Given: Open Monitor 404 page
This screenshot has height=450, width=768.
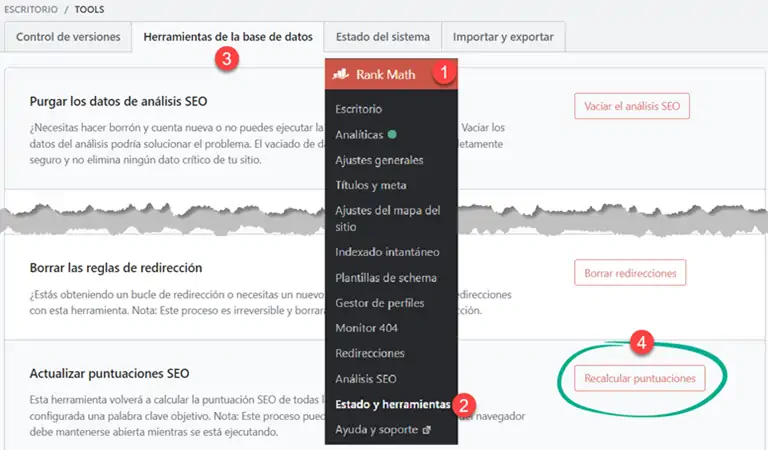Looking at the screenshot, I should pyautogui.click(x=366, y=328).
